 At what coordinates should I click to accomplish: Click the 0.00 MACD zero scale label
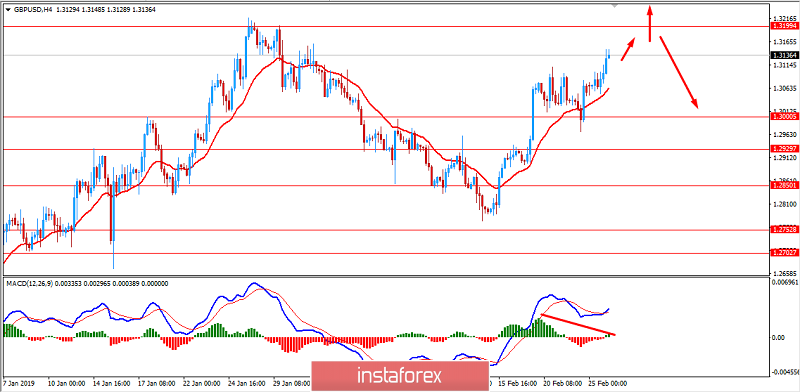coord(778,338)
